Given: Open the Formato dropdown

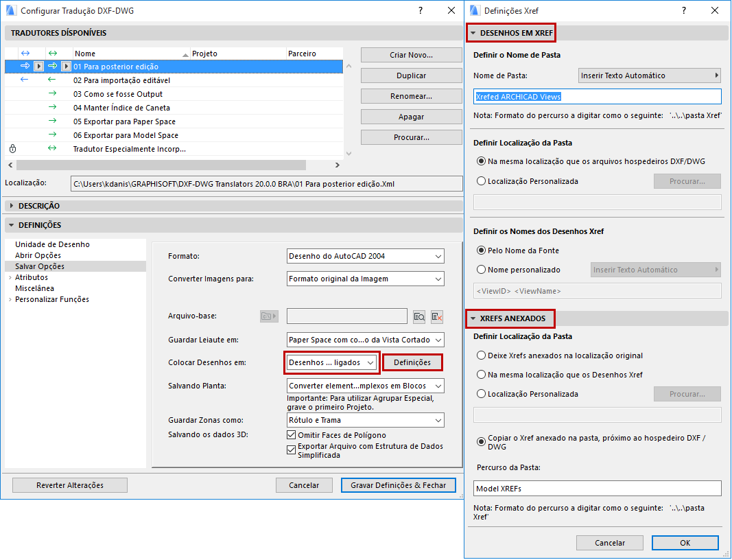Looking at the screenshot, I should pos(365,256).
